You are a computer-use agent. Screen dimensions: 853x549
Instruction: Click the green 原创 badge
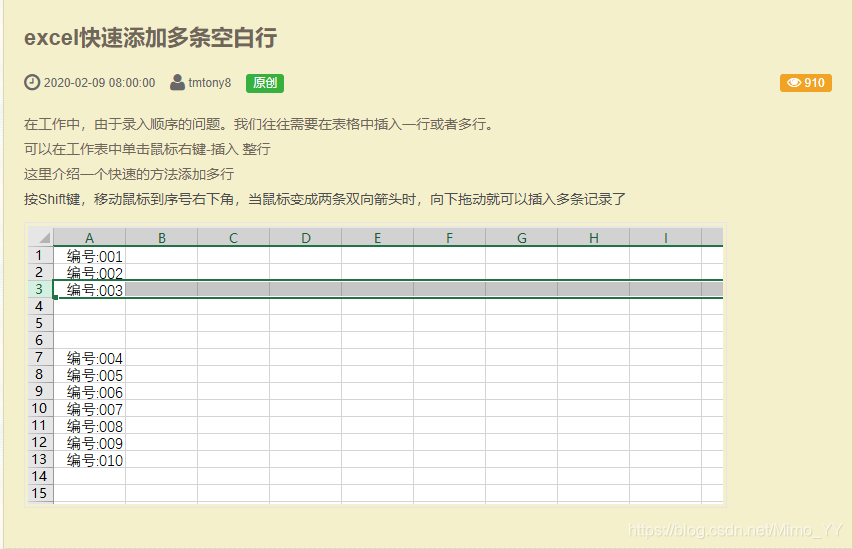click(x=265, y=83)
